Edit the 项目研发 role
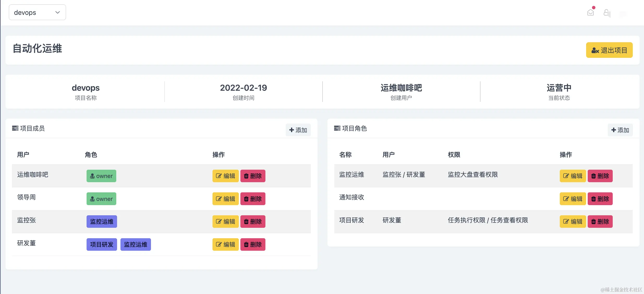 tap(573, 222)
